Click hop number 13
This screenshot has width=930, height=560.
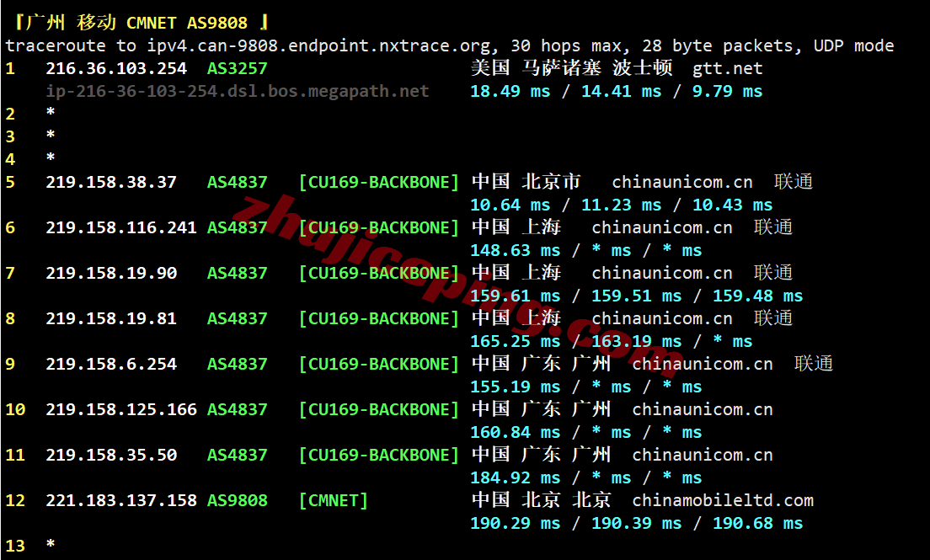[15, 547]
